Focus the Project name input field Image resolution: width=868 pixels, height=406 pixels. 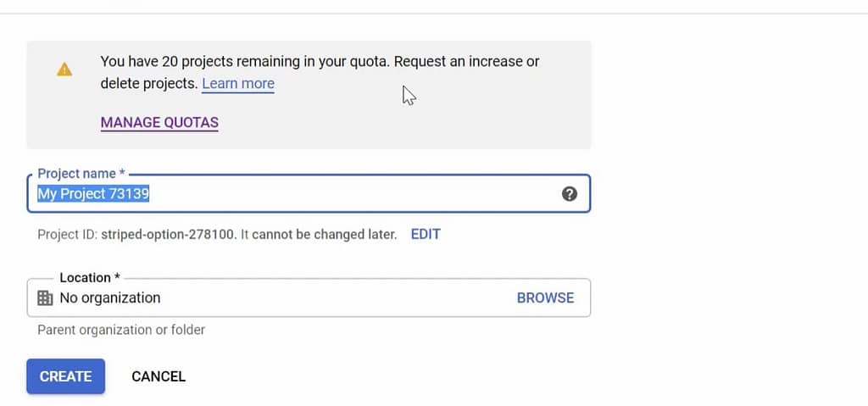(x=309, y=194)
